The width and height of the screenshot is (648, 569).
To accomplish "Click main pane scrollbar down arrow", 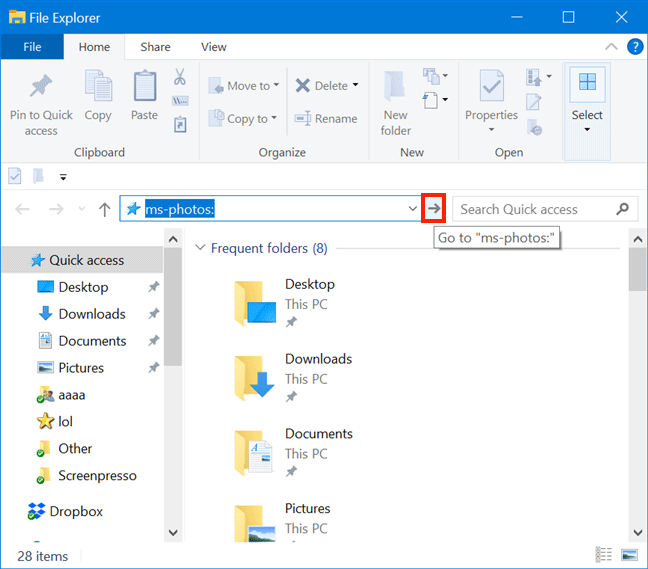I will tap(638, 532).
